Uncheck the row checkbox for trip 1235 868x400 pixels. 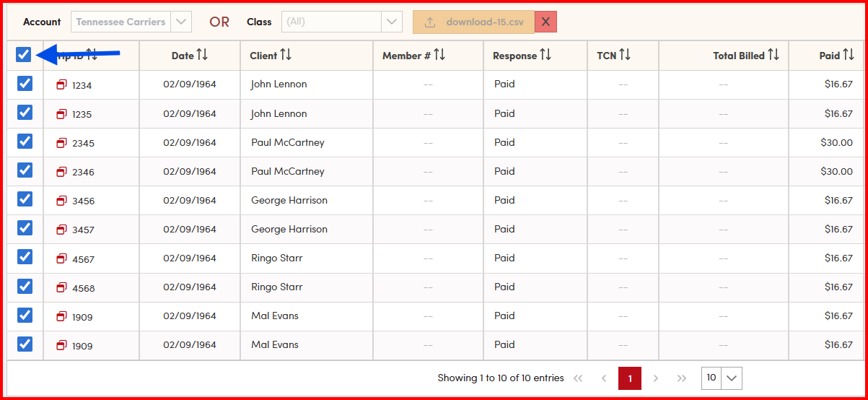pos(25,113)
